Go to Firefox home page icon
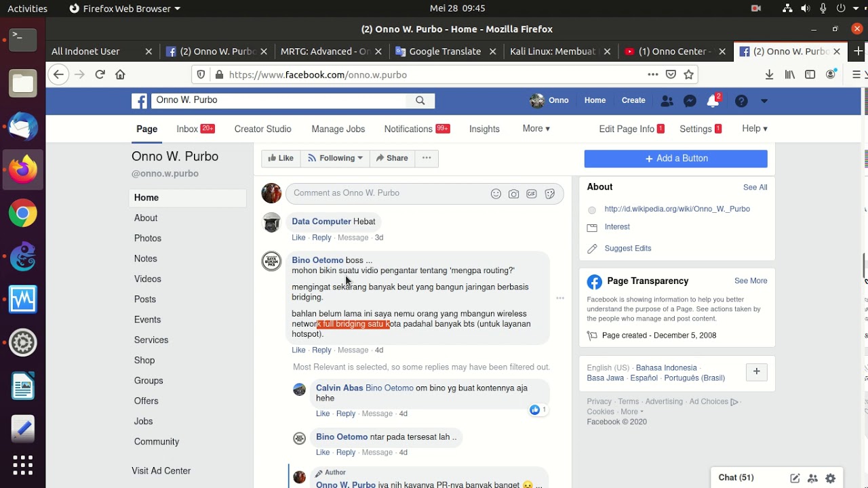This screenshot has width=868, height=488. click(120, 75)
